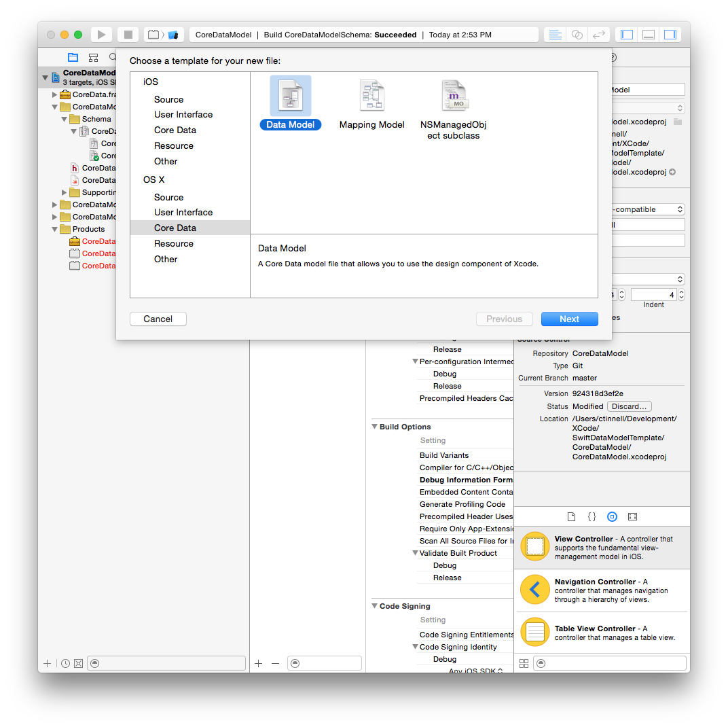Select iOS Resource category

click(174, 146)
